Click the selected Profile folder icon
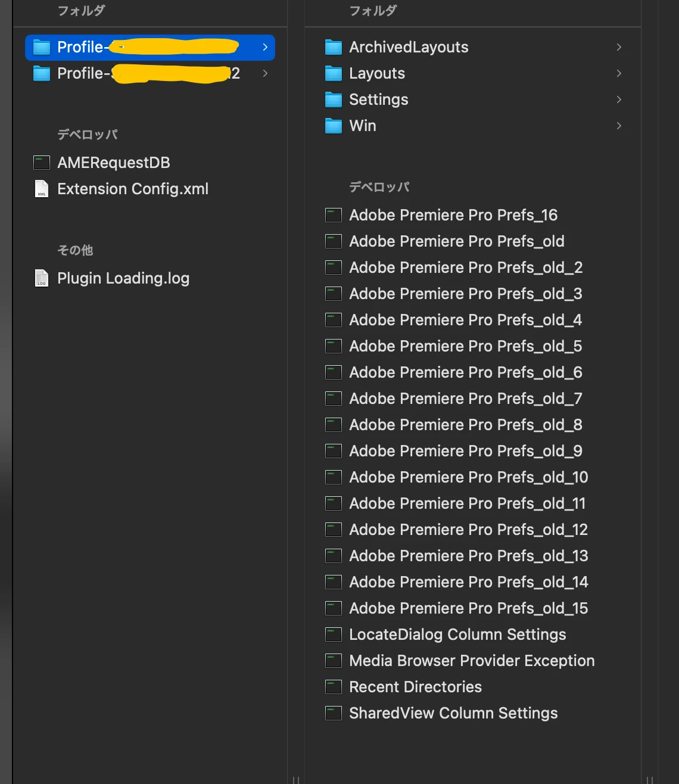The width and height of the screenshot is (679, 784). click(x=42, y=47)
